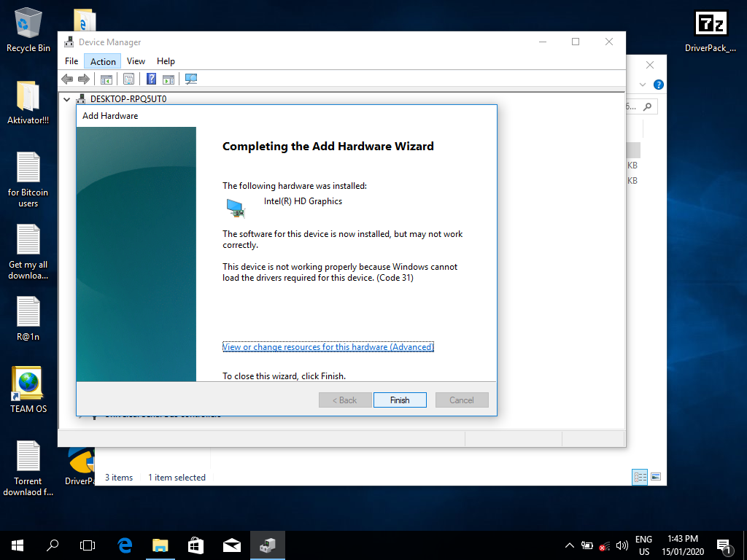Open the Properties toolbar icon in Device Manager

coord(128,79)
